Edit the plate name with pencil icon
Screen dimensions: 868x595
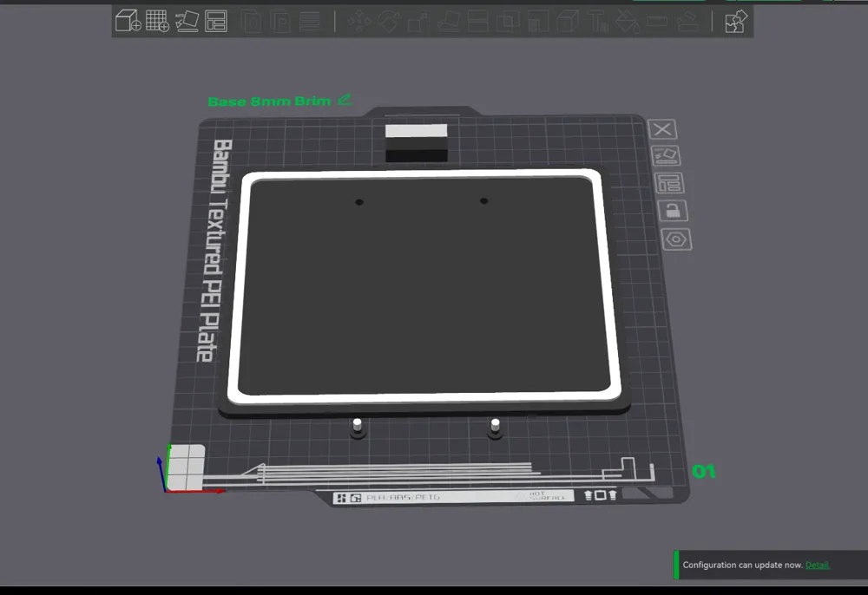tap(345, 100)
